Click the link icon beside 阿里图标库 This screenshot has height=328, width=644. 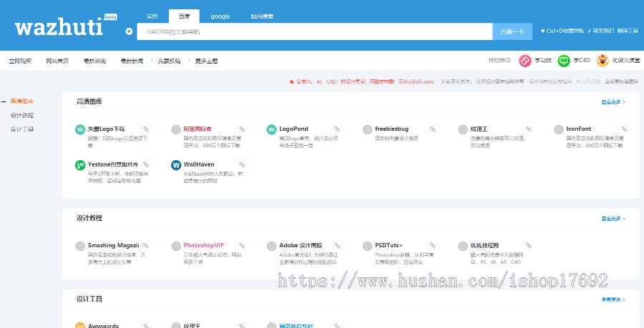click(x=242, y=129)
